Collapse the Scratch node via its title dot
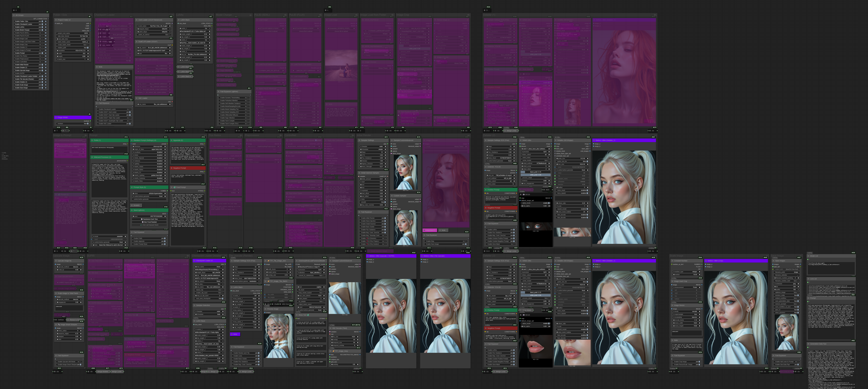 [132, 205]
